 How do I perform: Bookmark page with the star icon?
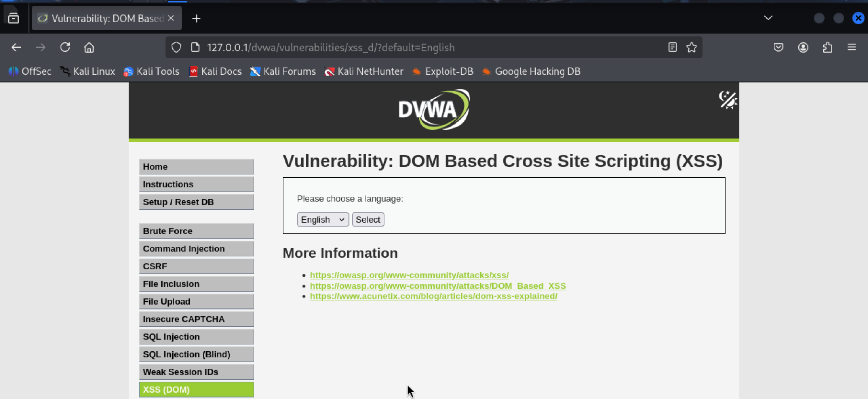point(691,48)
